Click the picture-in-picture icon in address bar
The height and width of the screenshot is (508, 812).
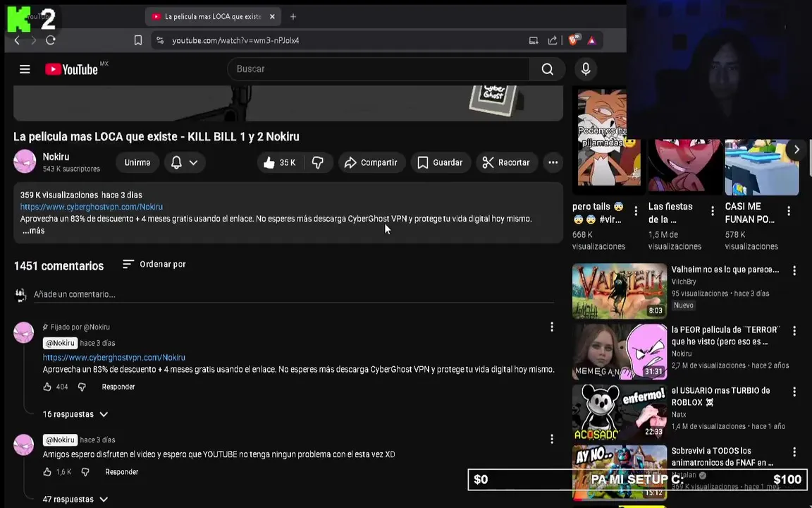[x=534, y=40]
